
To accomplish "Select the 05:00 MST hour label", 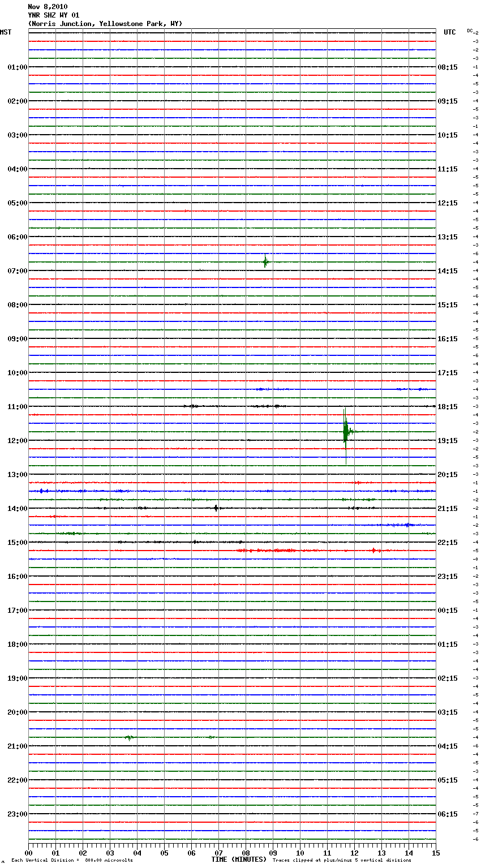I will point(18,203).
